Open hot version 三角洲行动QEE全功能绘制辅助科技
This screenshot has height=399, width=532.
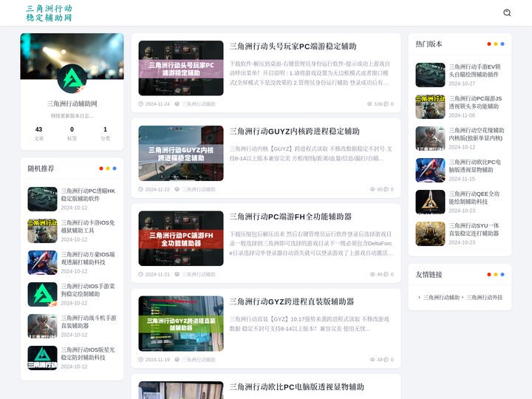click(x=474, y=198)
